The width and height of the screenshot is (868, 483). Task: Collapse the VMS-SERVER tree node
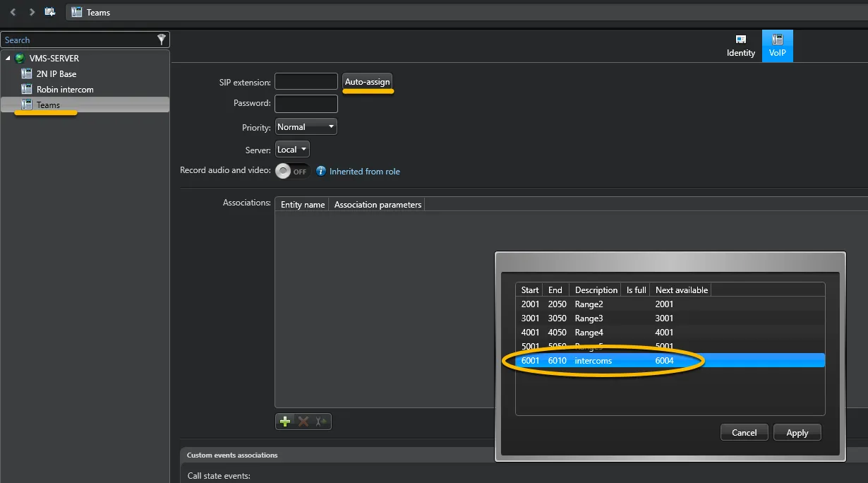(8, 59)
